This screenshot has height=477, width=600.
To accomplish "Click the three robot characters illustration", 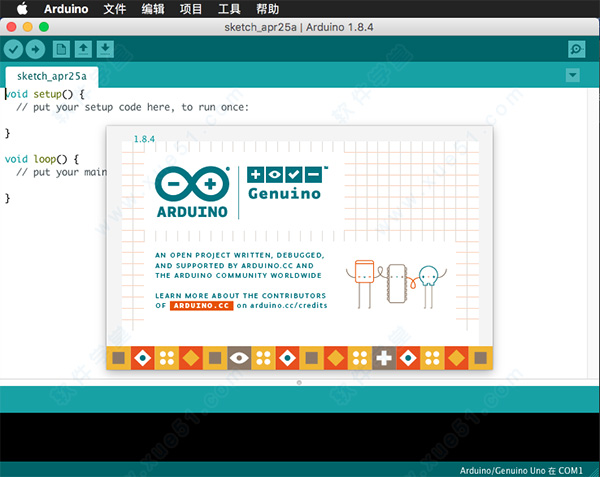I will [396, 284].
